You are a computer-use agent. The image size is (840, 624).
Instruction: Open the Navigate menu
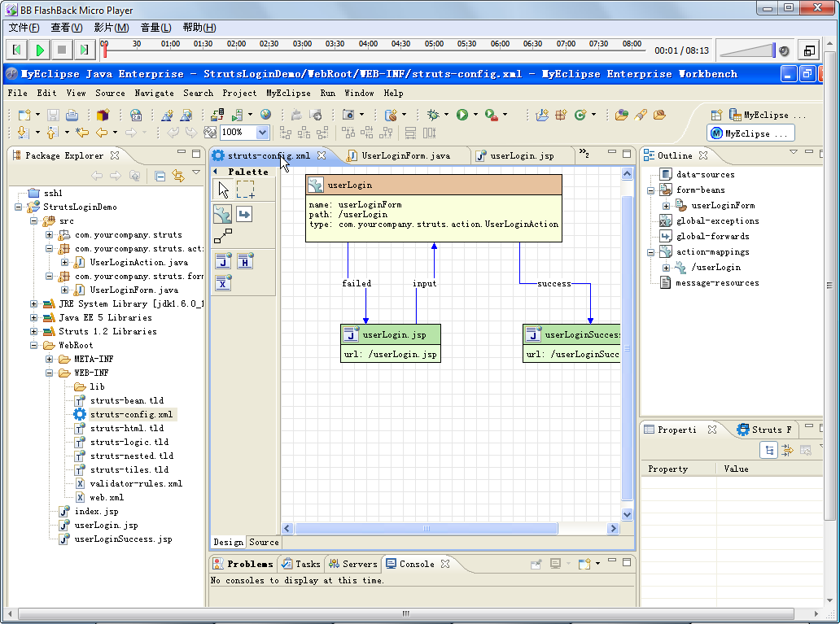[x=155, y=94]
